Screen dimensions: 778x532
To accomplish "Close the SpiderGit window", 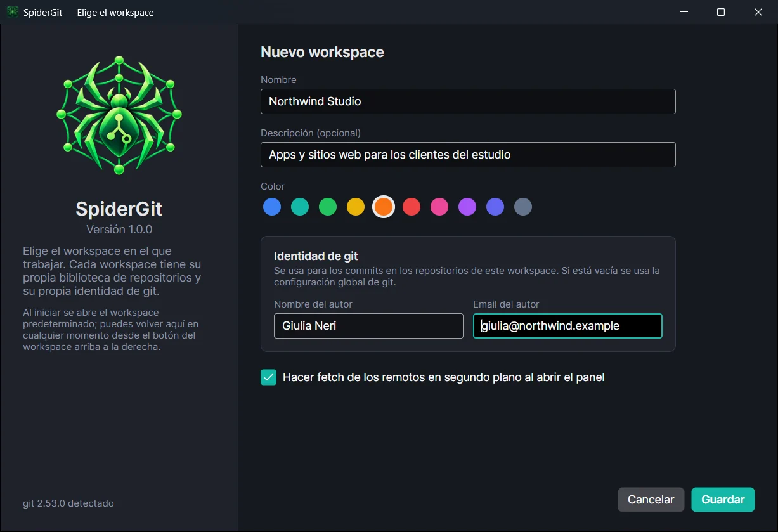I will (x=758, y=12).
